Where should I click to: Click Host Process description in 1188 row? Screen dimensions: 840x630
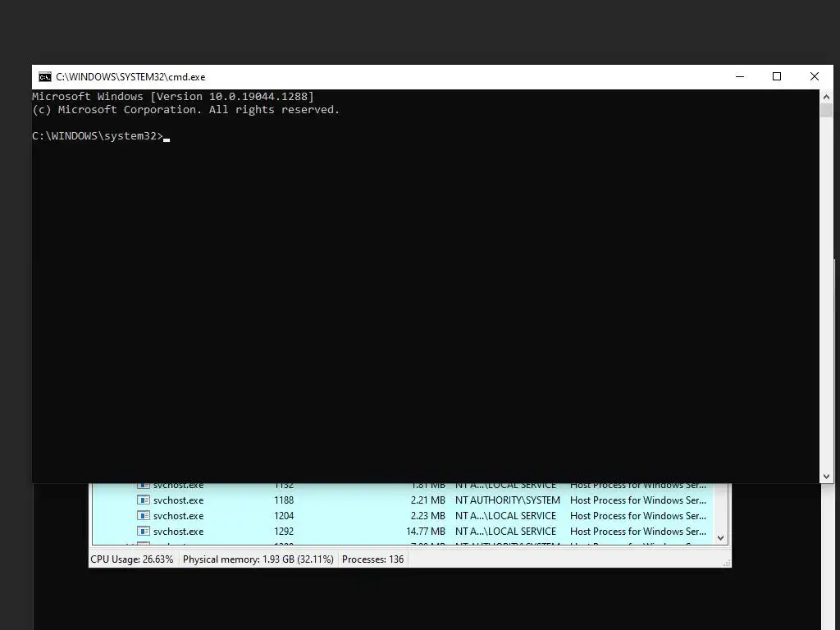[638, 500]
